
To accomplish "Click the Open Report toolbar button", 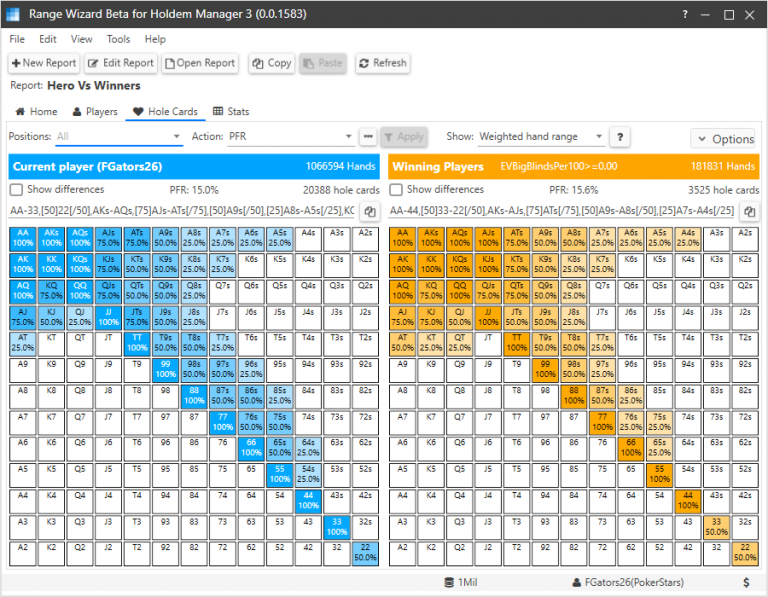I will pyautogui.click(x=200, y=63).
